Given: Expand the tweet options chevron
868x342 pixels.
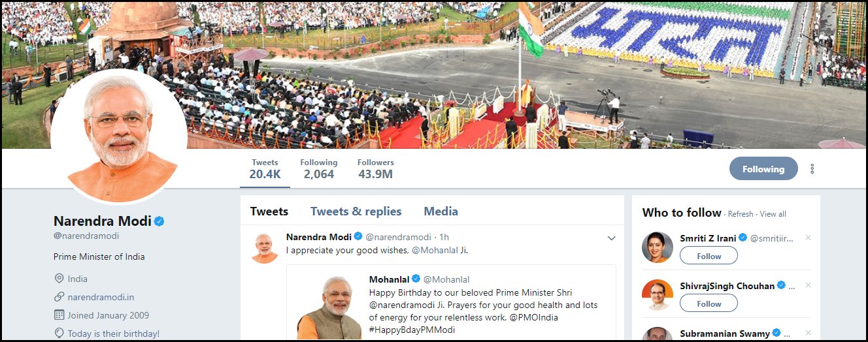Looking at the screenshot, I should [612, 238].
